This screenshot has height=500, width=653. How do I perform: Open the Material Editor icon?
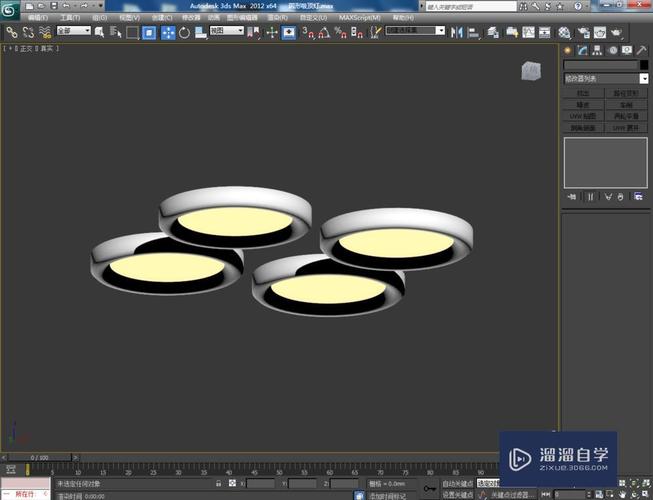pos(564,32)
